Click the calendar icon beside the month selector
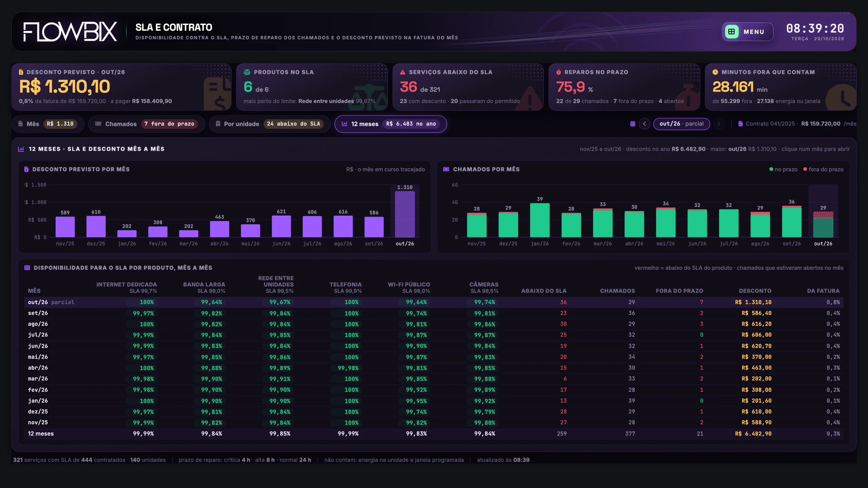Screen dimensions: 868x488 click(633, 124)
